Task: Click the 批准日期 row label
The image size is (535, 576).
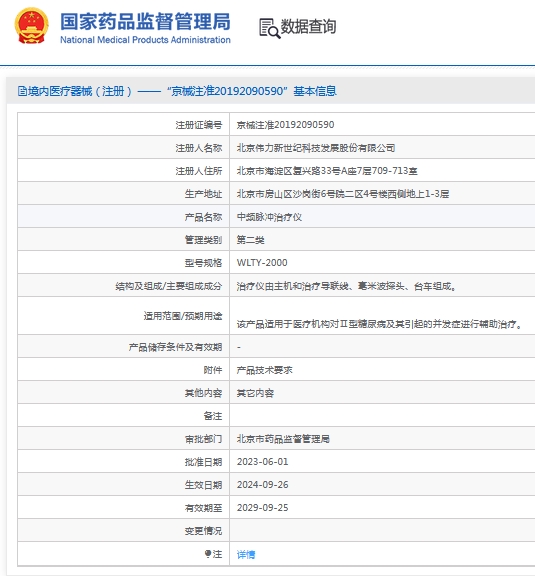Action: [204, 462]
